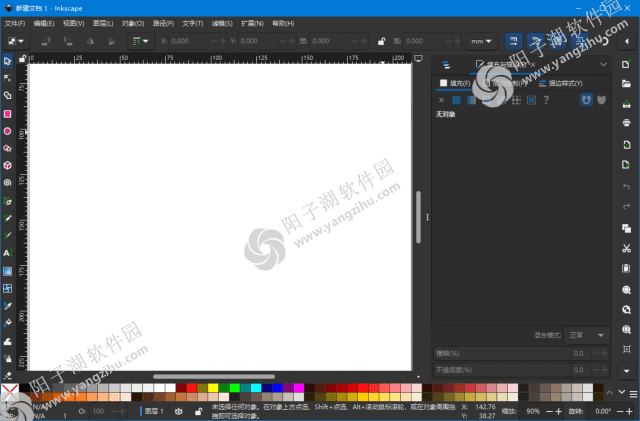This screenshot has height=421, width=640.
Task: Select the Dropper color picker tool
Action: (7, 306)
